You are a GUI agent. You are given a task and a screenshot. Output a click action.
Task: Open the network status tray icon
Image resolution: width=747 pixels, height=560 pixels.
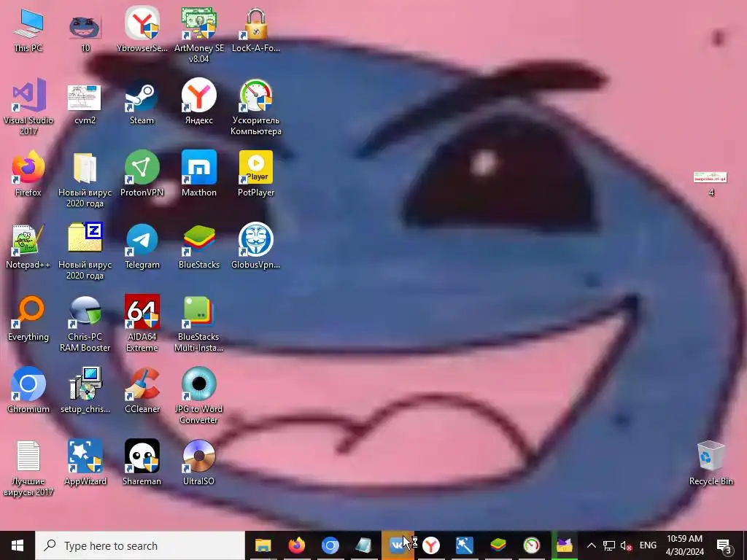[x=609, y=545]
